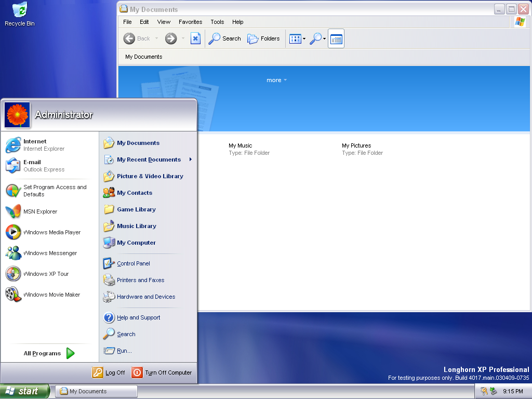Click the Search toolbar button in Explorer
The image size is (532, 399).
[224, 38]
